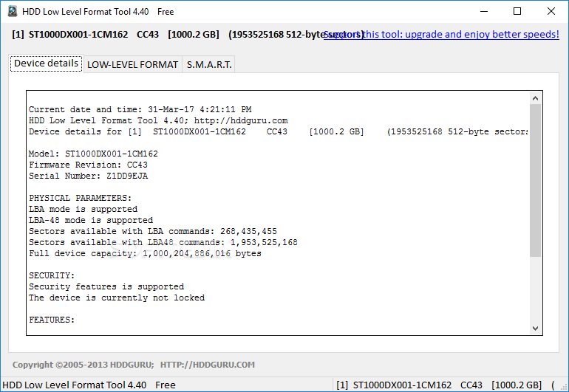Click scrollbar down arrow in details box

[535, 329]
